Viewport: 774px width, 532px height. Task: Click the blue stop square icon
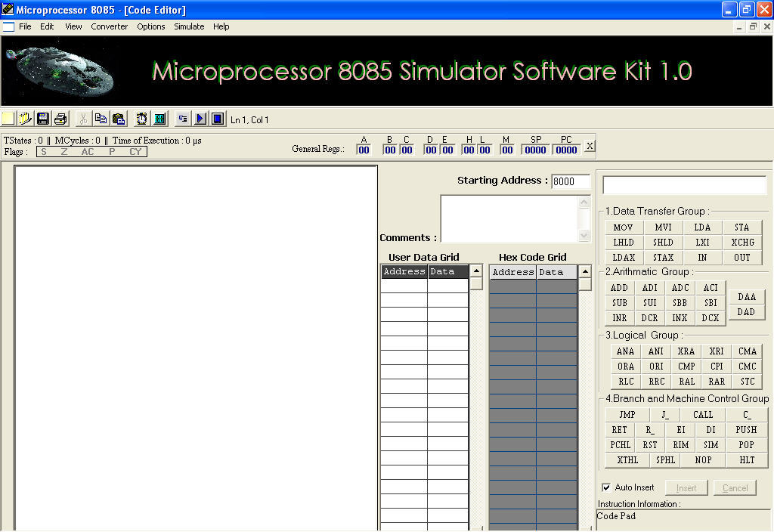tap(218, 119)
